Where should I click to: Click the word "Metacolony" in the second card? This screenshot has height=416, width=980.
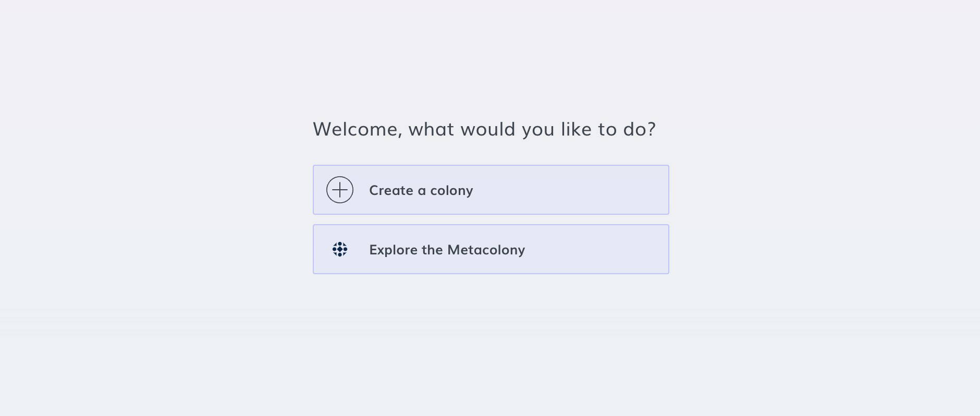pos(486,250)
